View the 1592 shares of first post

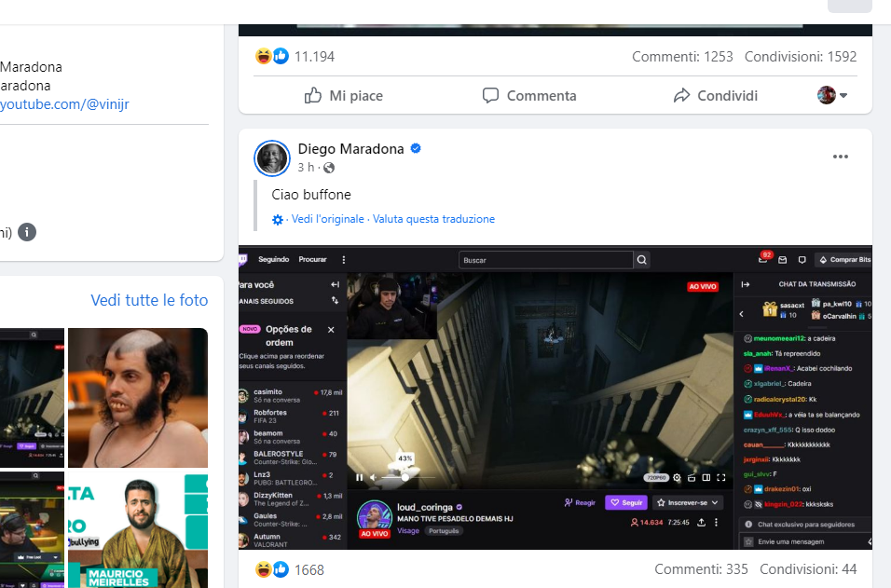click(x=801, y=57)
